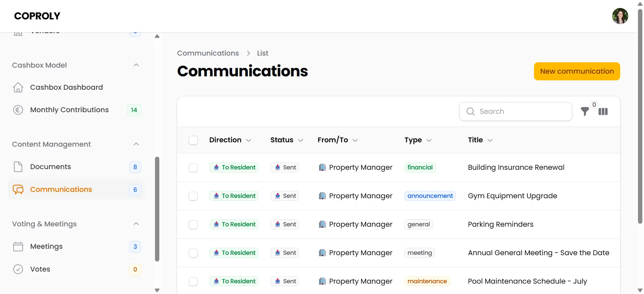The width and height of the screenshot is (644, 294).
Task: Click Monthly Contributions euro icon
Action: click(18, 110)
